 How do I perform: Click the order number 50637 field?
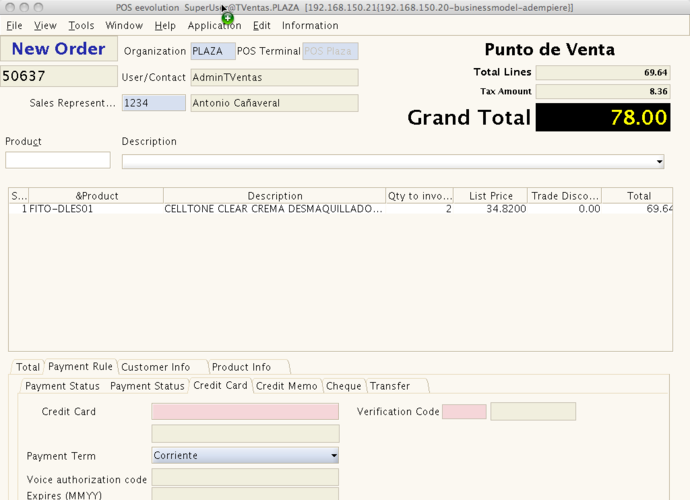(59, 76)
